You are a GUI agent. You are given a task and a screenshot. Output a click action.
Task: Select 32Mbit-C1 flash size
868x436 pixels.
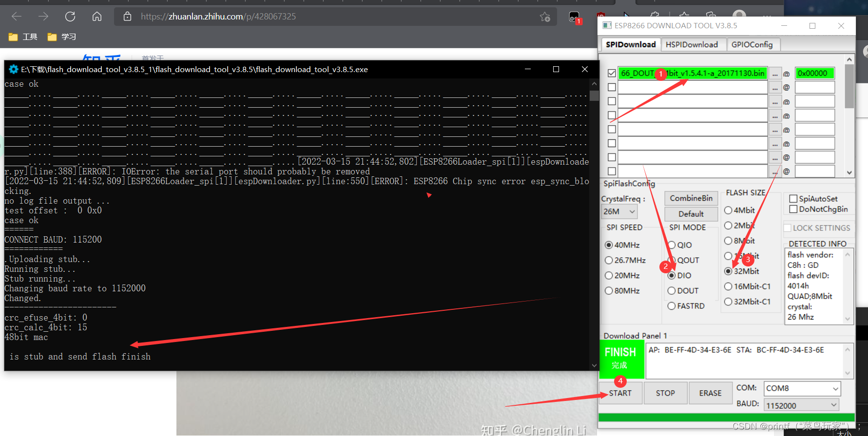[728, 302]
